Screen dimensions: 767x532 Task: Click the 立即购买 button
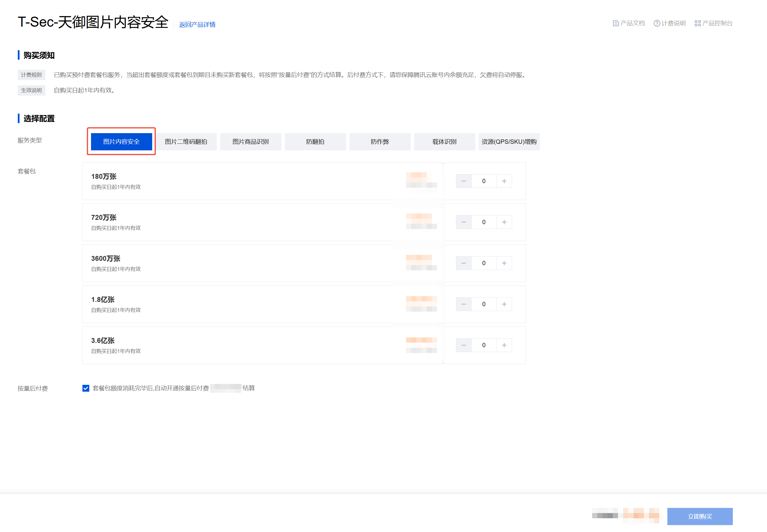700,516
